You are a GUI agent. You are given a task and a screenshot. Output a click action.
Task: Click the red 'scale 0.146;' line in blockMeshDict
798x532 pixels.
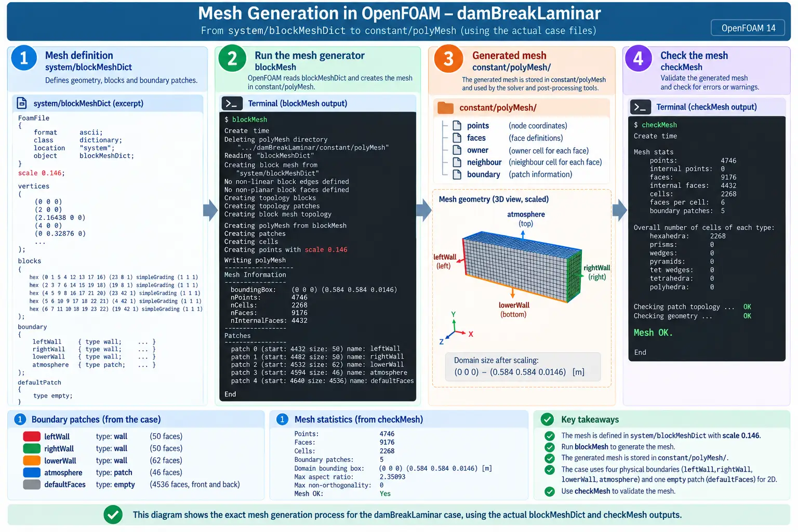coord(42,173)
